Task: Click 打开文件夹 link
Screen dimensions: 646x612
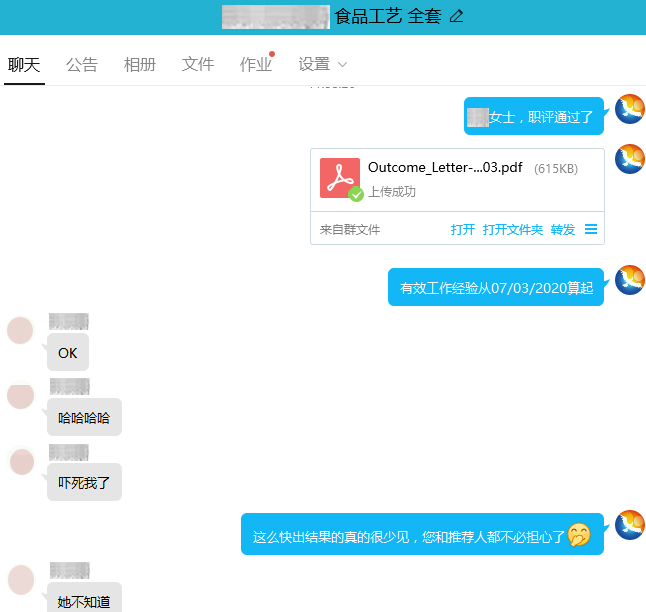Action: click(513, 230)
